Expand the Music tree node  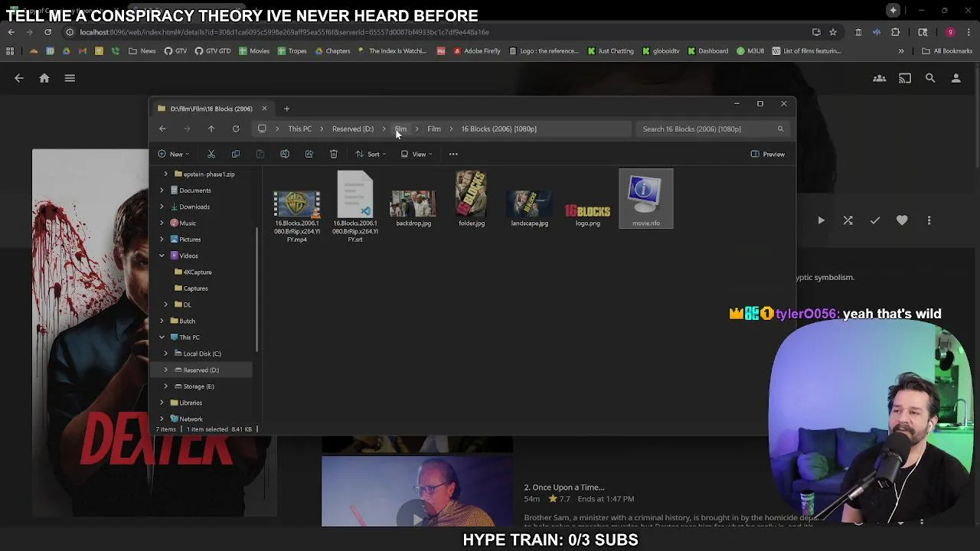point(162,223)
